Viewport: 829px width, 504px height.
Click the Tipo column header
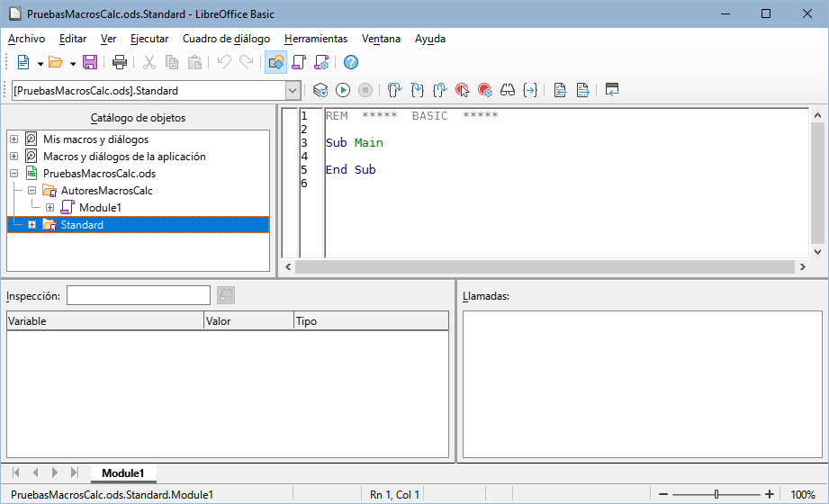tap(372, 321)
